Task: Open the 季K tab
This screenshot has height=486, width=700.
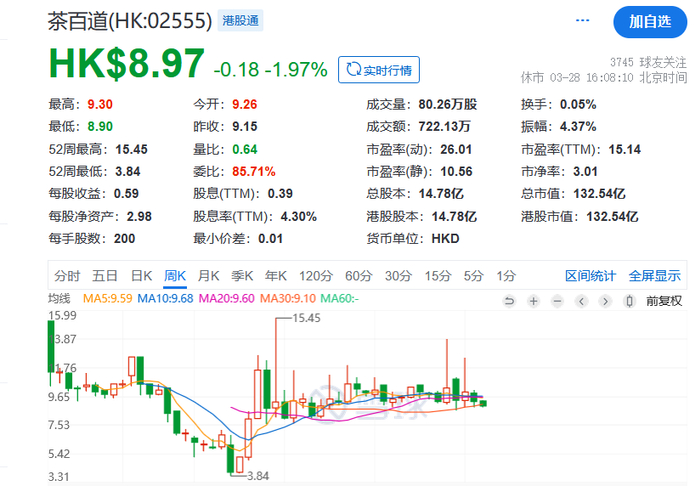Action: coord(242,276)
